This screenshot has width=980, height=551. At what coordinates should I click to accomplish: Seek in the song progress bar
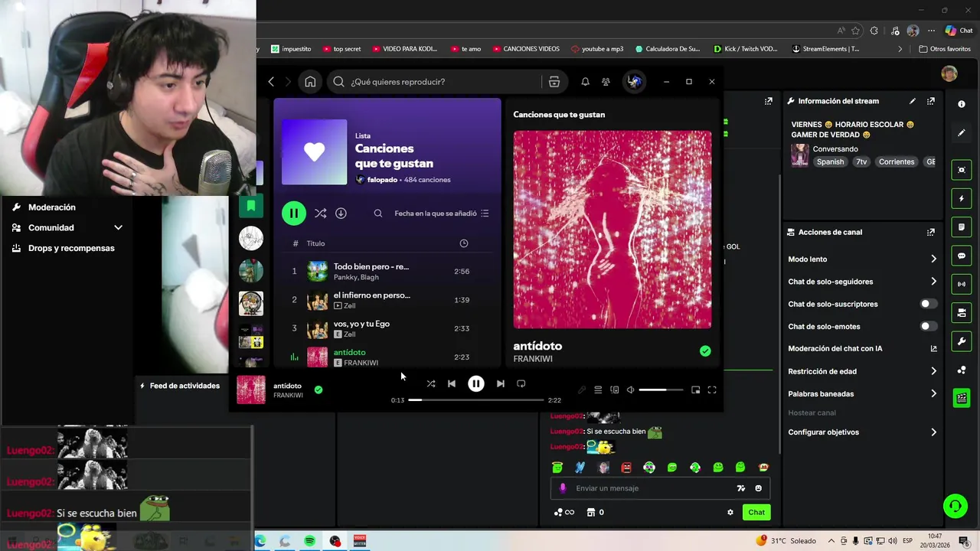pos(476,400)
